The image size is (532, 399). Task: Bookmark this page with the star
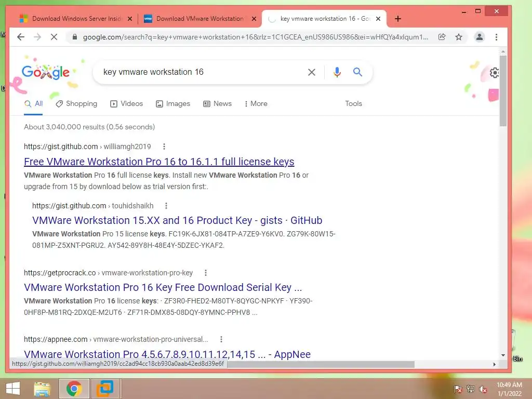tap(459, 37)
